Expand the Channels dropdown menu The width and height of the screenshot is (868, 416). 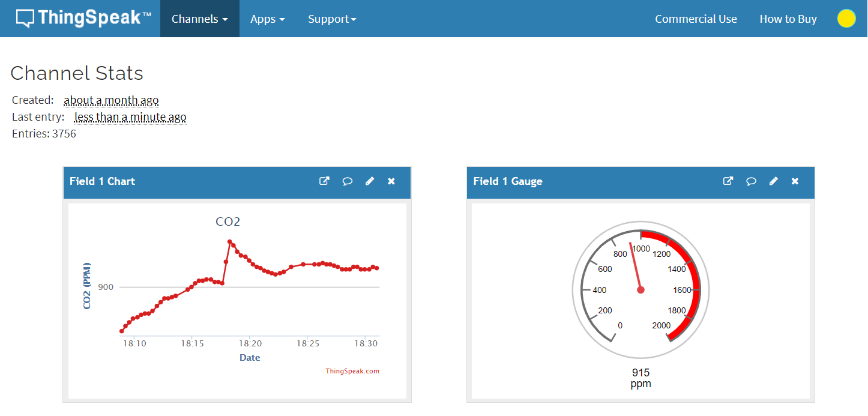(199, 19)
